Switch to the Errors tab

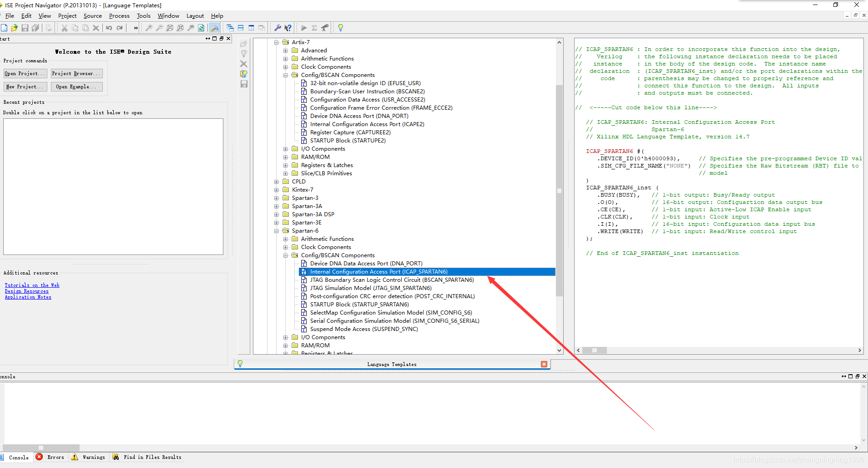click(51, 457)
